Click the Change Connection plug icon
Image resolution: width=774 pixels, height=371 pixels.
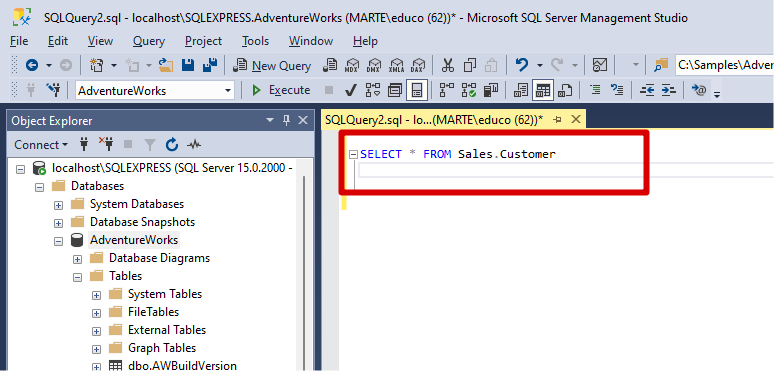pyautogui.click(x=53, y=90)
